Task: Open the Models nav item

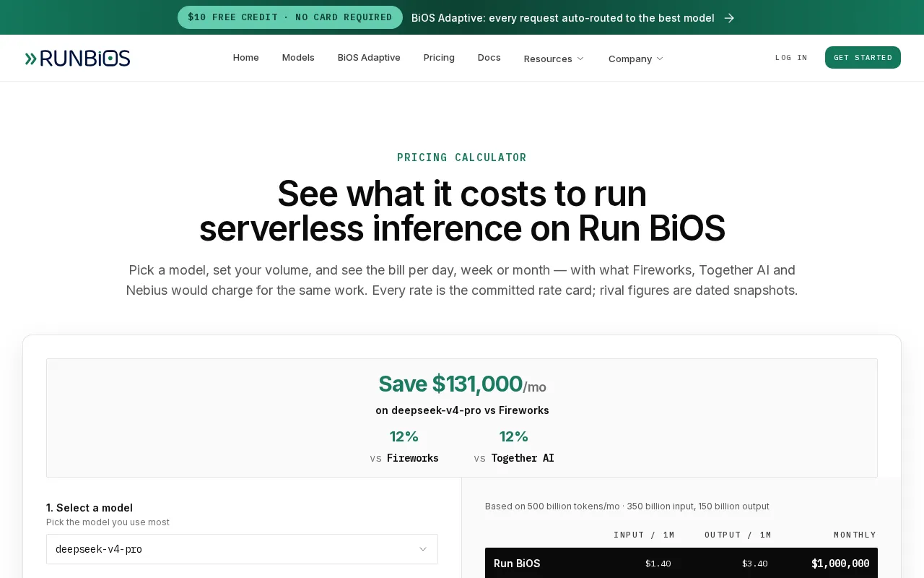Action: tap(298, 57)
